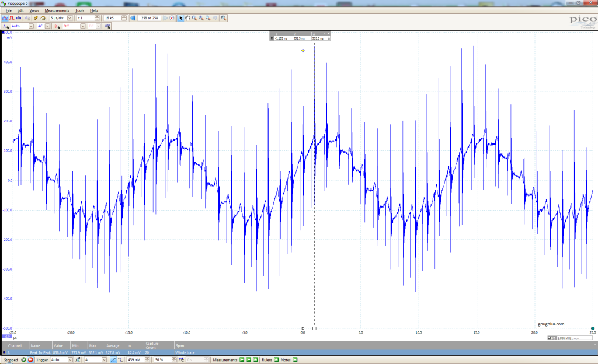The width and height of the screenshot is (598, 364).
Task: Click the auto setup lightning icon
Action: tap(36, 18)
